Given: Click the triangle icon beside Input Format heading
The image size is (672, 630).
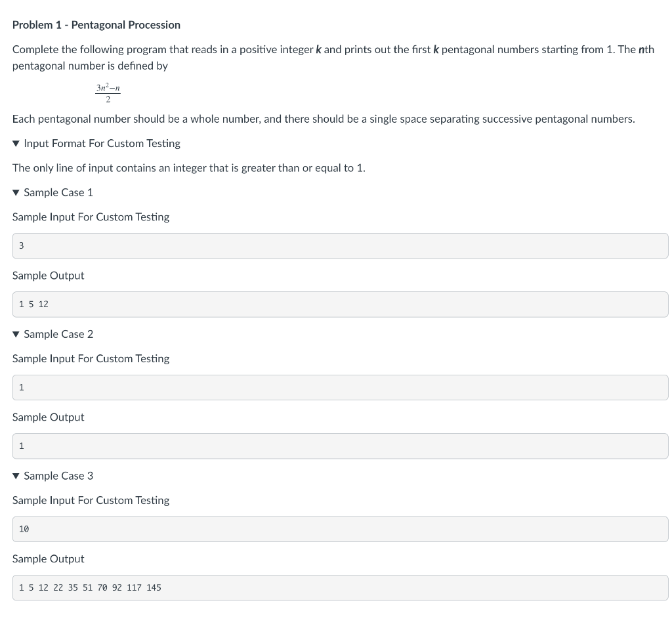Looking at the screenshot, I should pyautogui.click(x=16, y=143).
